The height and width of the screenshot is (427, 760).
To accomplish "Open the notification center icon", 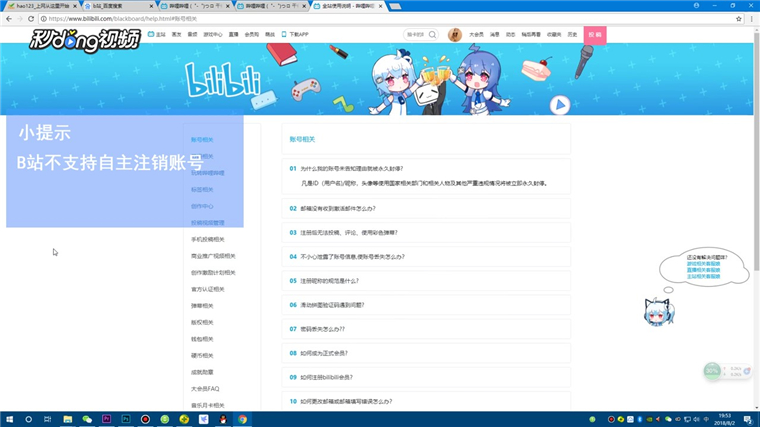I will coord(748,419).
